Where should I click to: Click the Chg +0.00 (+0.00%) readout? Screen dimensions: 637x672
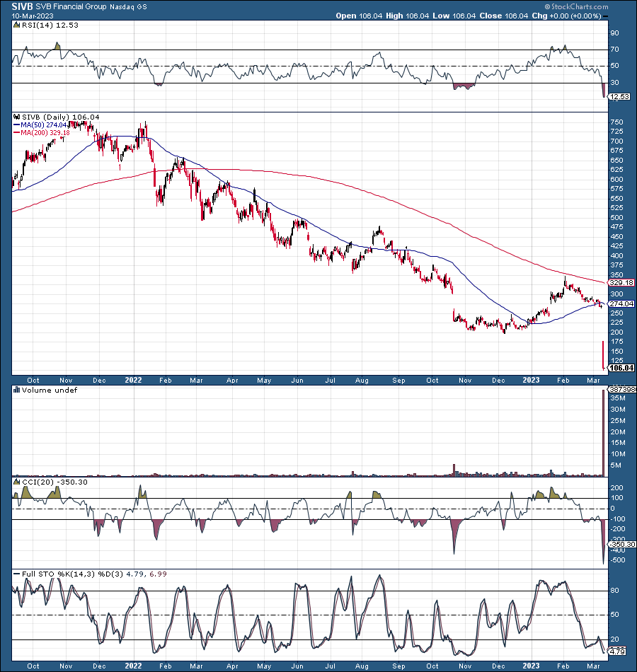click(x=567, y=16)
